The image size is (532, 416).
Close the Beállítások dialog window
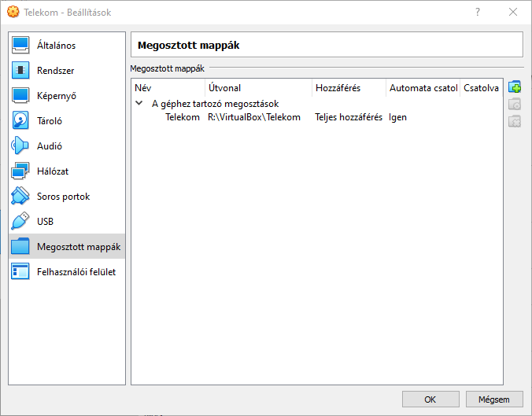tap(513, 13)
